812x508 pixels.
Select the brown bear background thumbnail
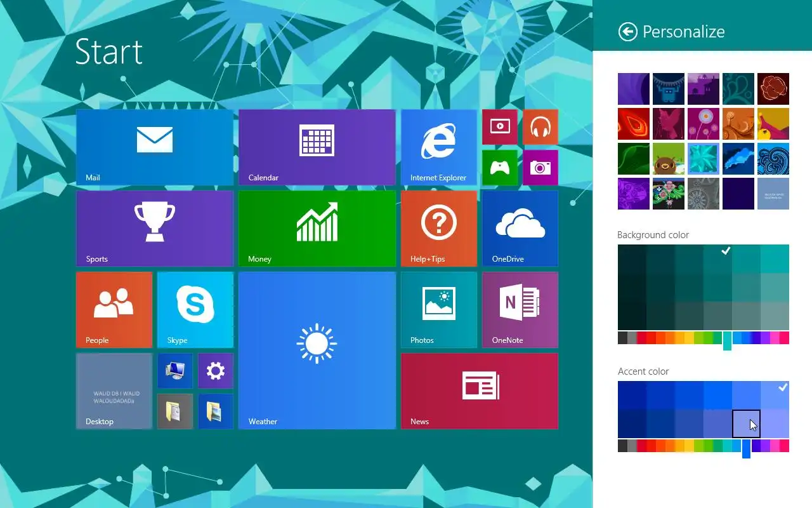(x=669, y=159)
